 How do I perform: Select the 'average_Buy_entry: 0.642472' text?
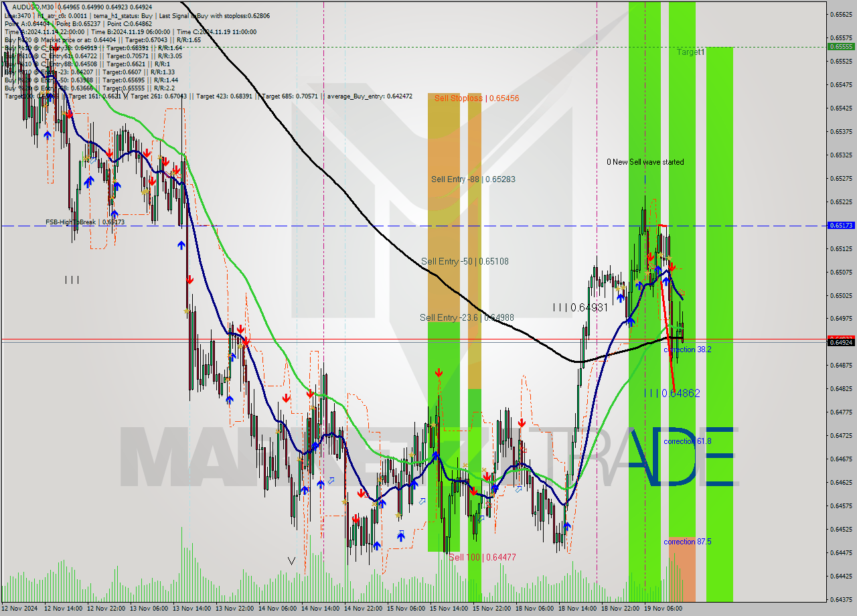pos(370,96)
